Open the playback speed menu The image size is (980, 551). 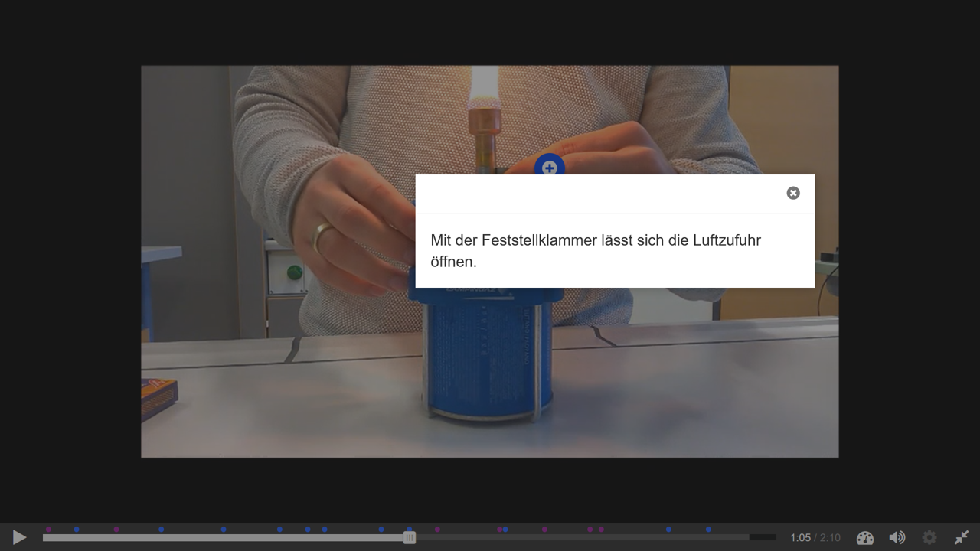864,538
